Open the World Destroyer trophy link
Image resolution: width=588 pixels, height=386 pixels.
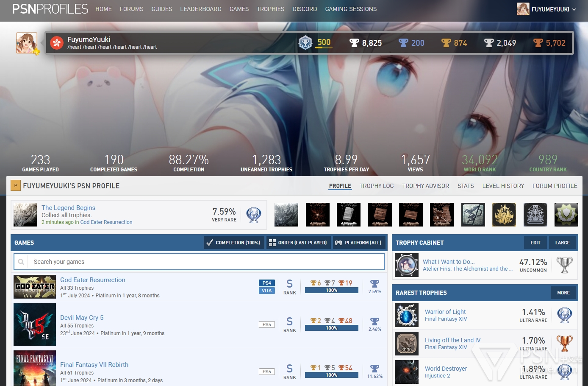446,369
